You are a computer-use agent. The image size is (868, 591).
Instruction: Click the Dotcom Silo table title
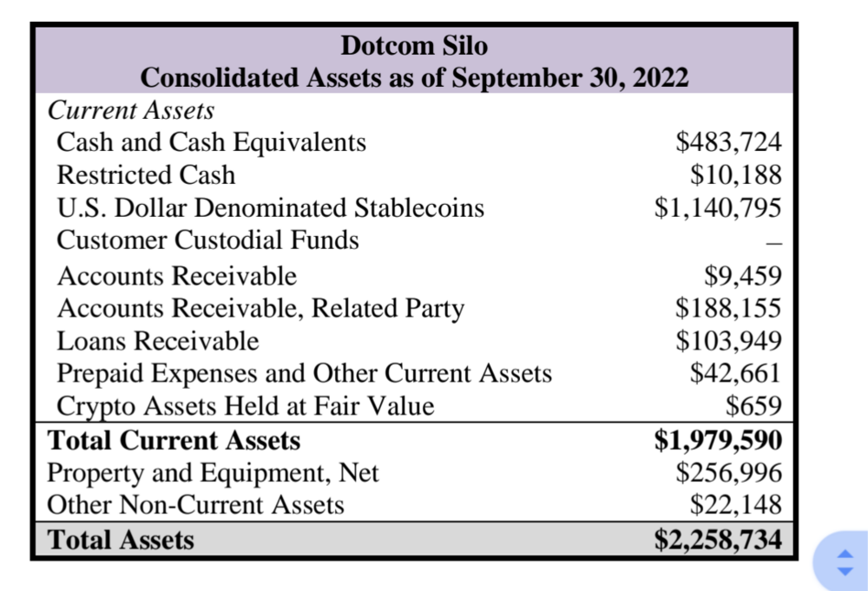[x=414, y=45]
